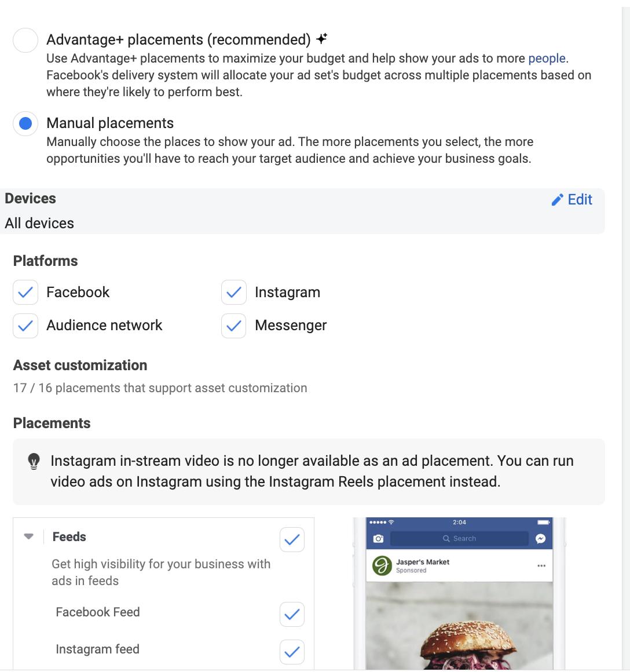Collapse the Feeds placement section
Image resolution: width=630 pixels, height=672 pixels.
28,536
